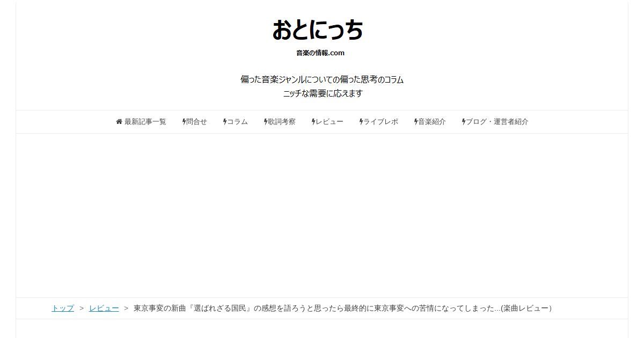644x338 pixels.
Task: Click the 音楽の情報.com subtitle text
Action: point(320,53)
